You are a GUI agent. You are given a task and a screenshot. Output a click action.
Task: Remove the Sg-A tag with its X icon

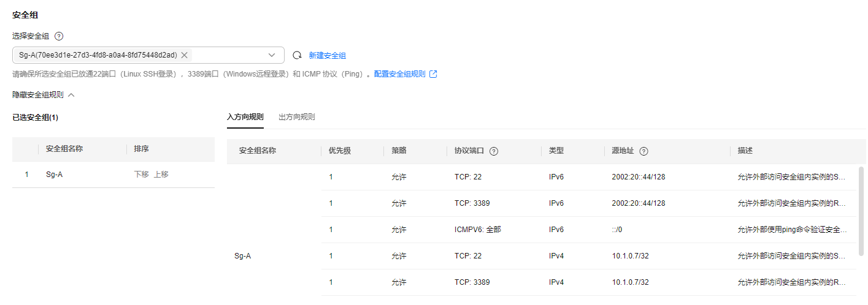pyautogui.click(x=184, y=55)
